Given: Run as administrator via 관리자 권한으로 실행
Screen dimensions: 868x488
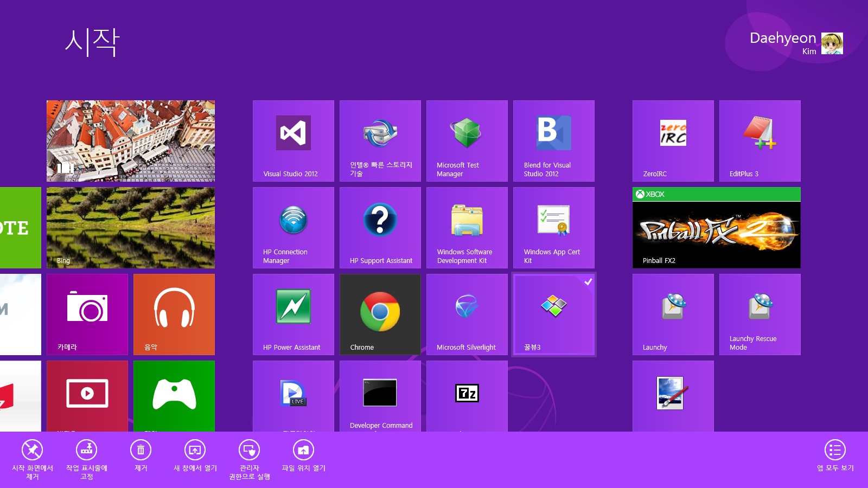Looking at the screenshot, I should pyautogui.click(x=250, y=460).
